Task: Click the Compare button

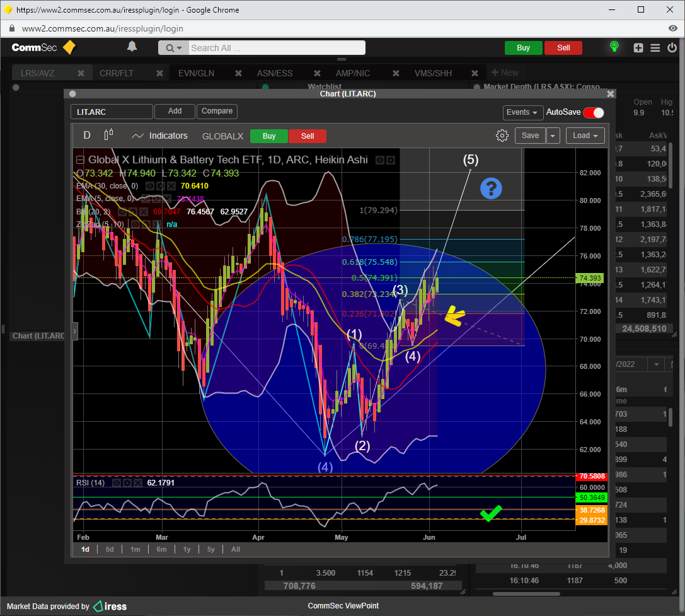Action: click(x=217, y=111)
